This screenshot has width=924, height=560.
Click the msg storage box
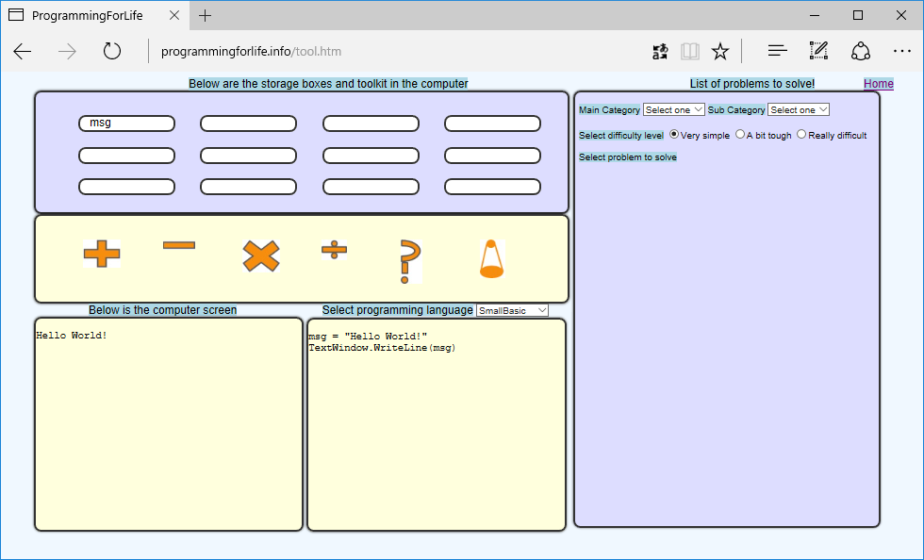126,124
